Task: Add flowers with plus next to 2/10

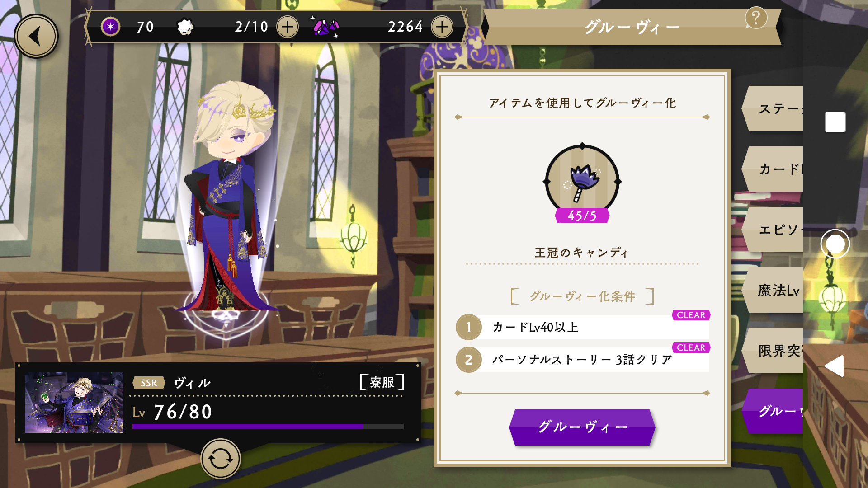Action: pos(288,27)
